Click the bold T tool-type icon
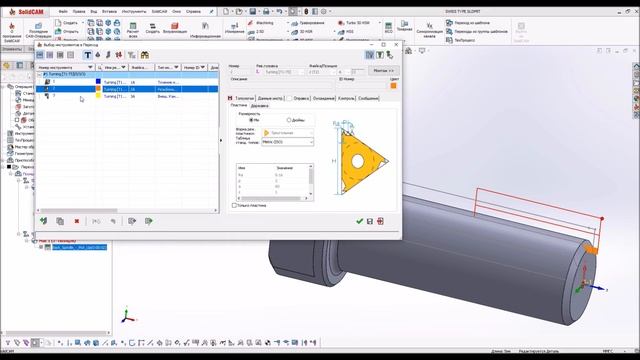 tap(87, 55)
